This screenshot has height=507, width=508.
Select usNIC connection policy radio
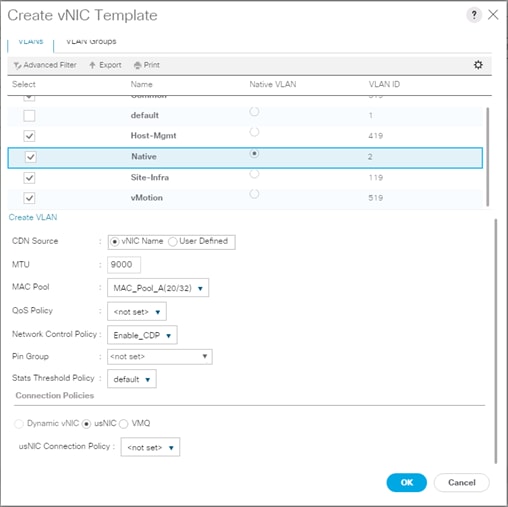click(86, 424)
